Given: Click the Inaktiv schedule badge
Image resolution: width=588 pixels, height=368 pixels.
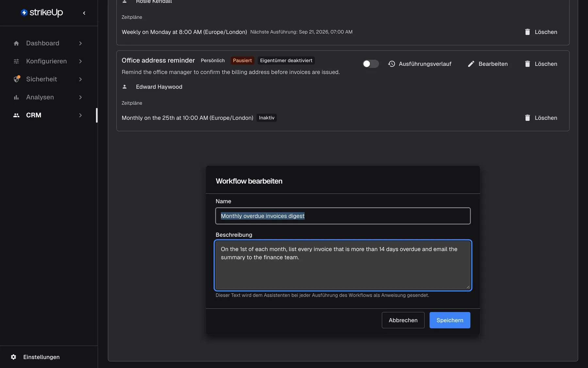Looking at the screenshot, I should click(x=267, y=118).
